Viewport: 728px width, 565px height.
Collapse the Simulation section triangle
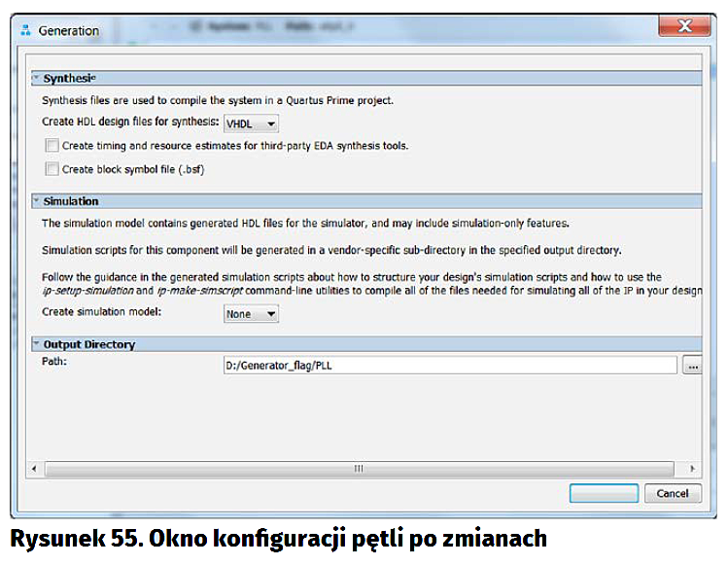[x=36, y=201]
